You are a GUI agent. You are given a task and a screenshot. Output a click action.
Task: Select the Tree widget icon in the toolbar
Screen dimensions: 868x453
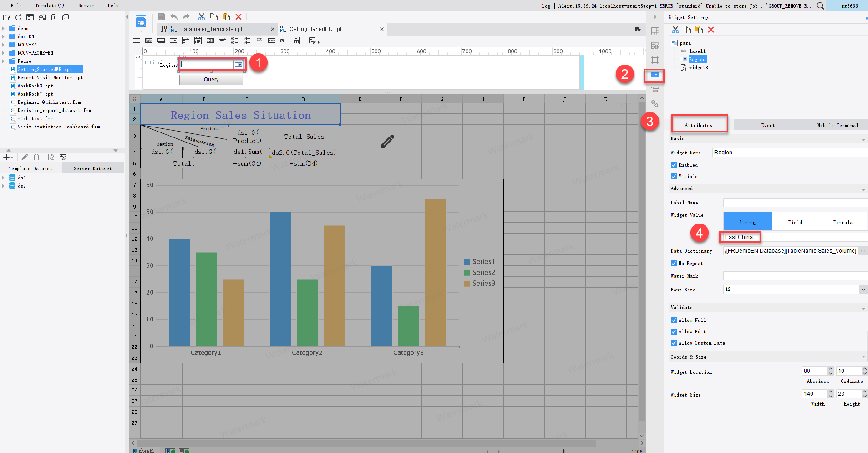[x=296, y=41]
